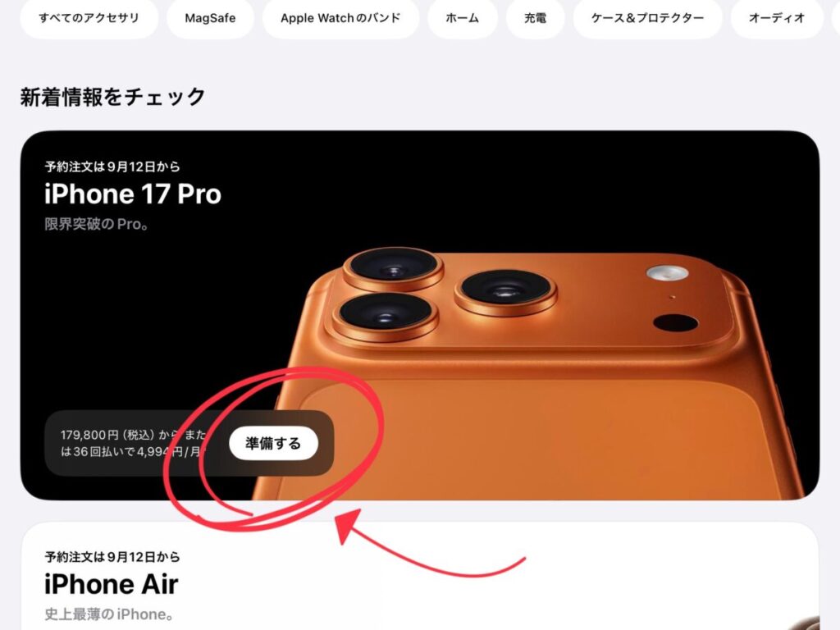The width and height of the screenshot is (840, 630).
Task: Select the オーディオ category pill
Action: 777,18
